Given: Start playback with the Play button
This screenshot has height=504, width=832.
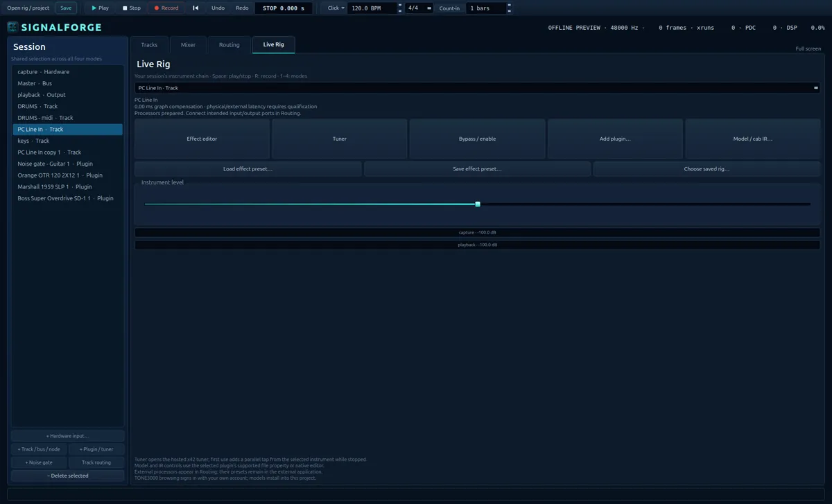Looking at the screenshot, I should tap(101, 8).
